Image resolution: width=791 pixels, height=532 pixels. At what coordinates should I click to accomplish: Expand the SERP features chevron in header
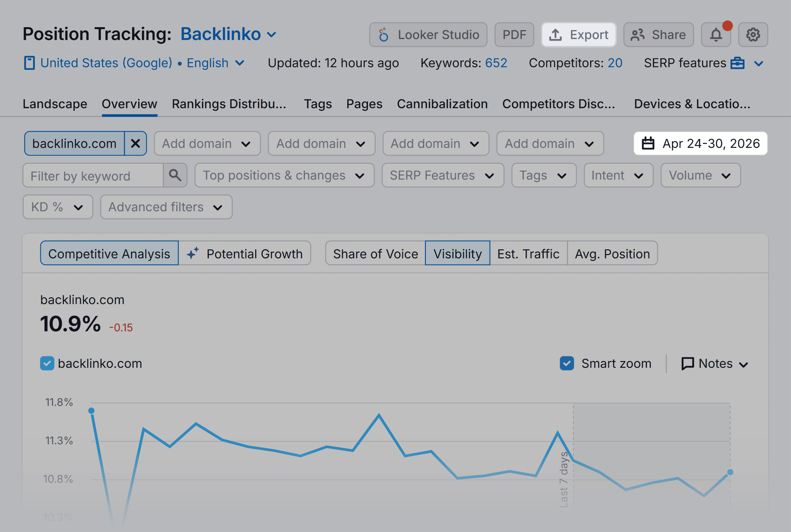(x=759, y=63)
